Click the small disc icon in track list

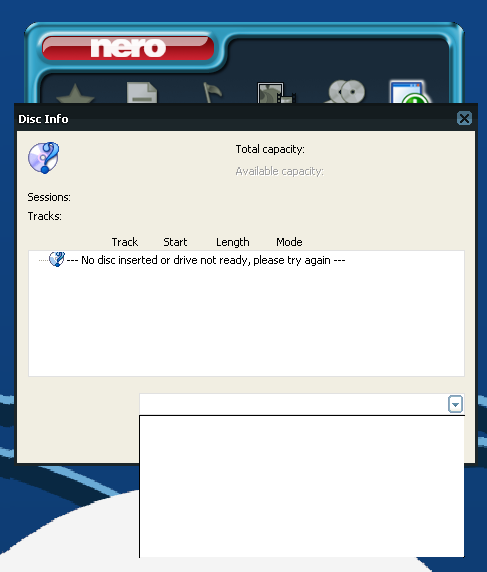point(57,259)
